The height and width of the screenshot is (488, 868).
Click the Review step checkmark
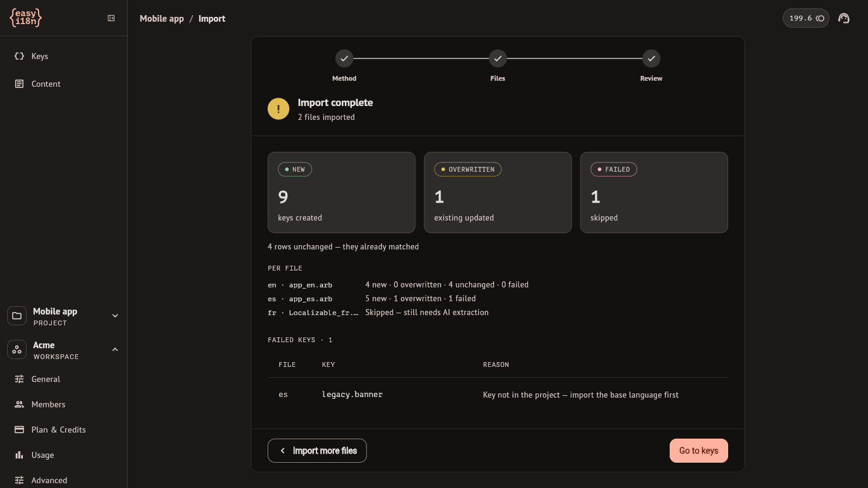tap(651, 58)
